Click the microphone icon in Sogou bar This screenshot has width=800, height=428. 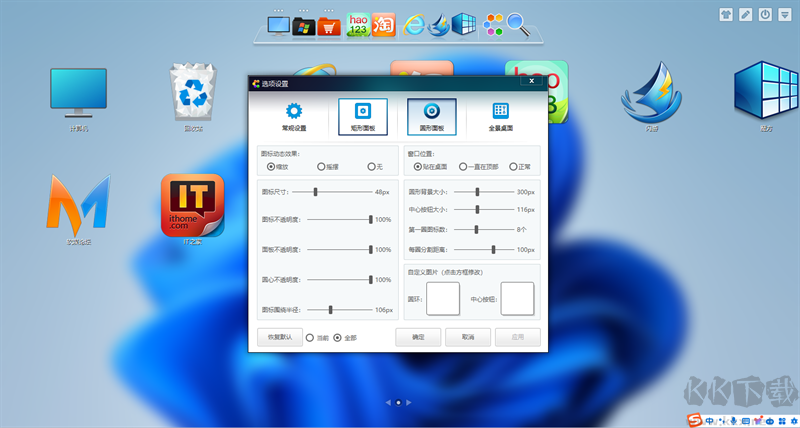click(734, 421)
